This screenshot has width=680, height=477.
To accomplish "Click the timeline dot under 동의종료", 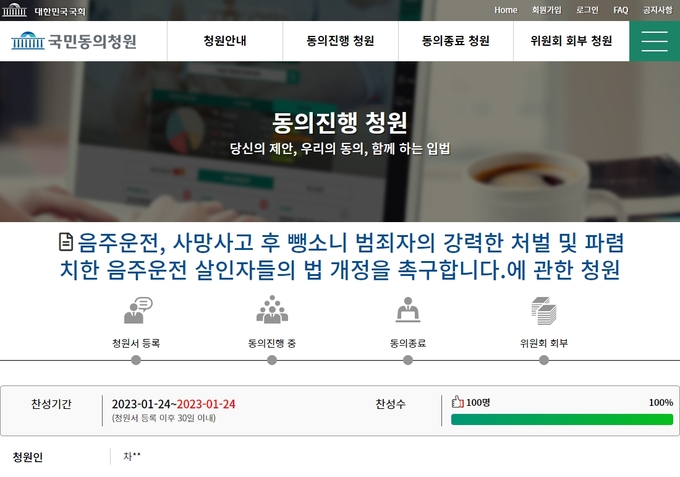I will [408, 360].
